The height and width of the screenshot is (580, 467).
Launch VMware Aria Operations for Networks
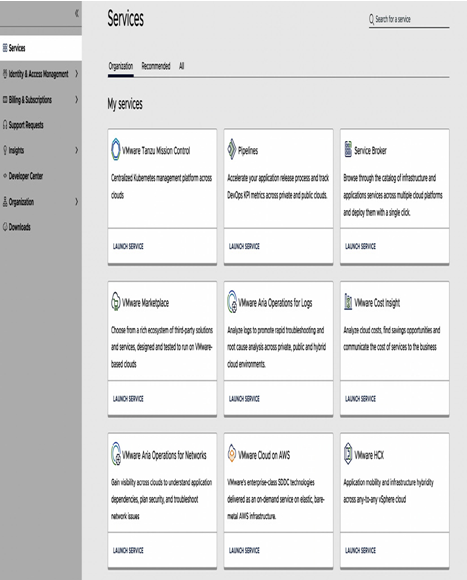point(128,550)
